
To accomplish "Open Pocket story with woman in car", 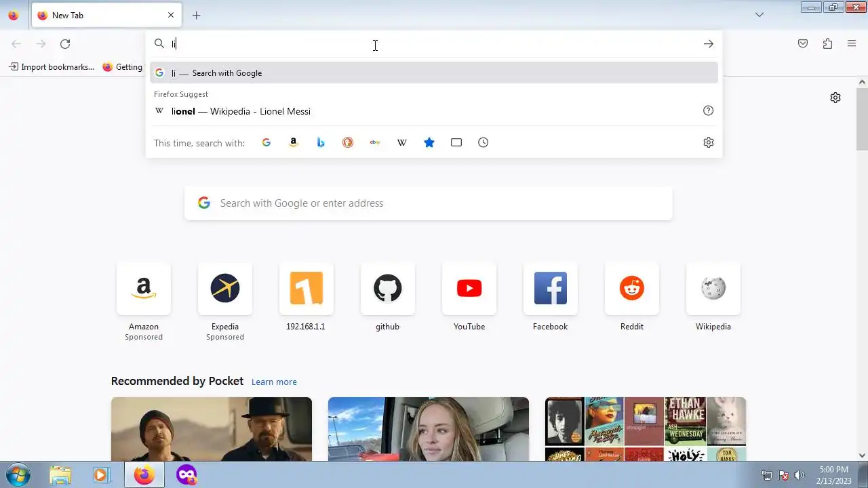I will point(429,429).
